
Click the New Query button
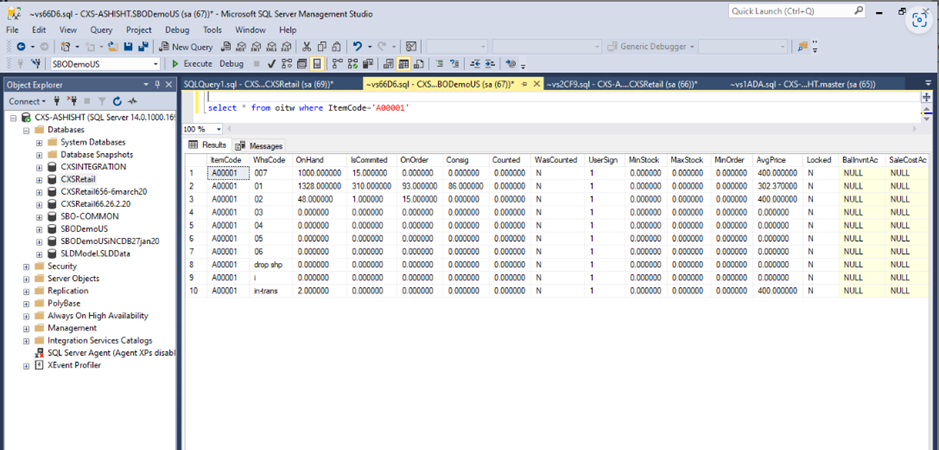[x=186, y=46]
